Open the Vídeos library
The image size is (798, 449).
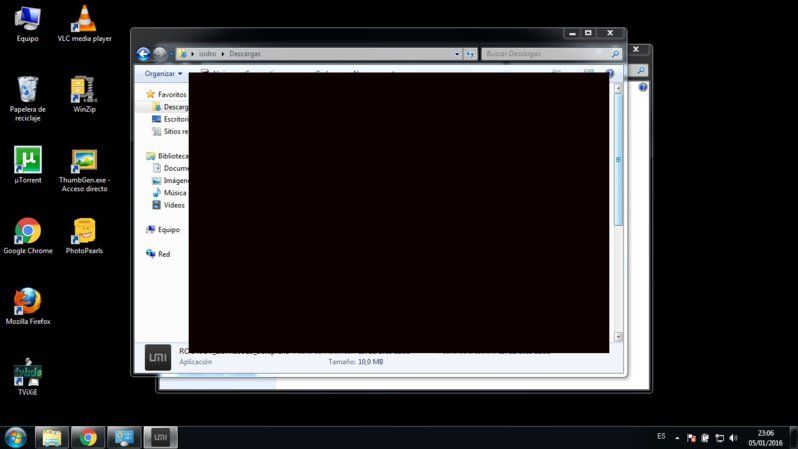tap(168, 205)
